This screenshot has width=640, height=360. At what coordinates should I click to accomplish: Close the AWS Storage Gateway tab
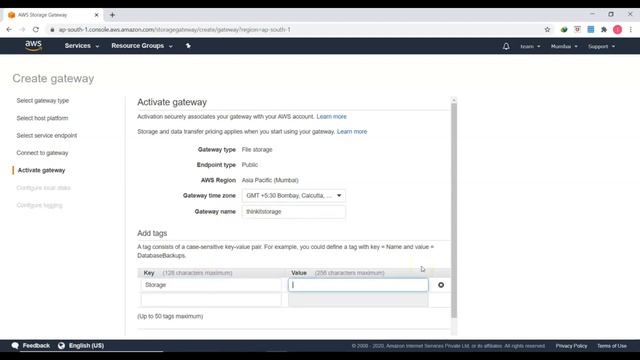97,15
